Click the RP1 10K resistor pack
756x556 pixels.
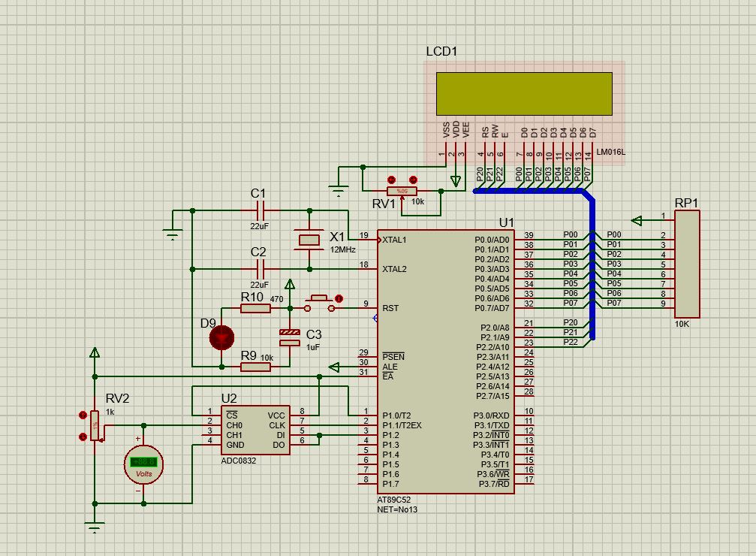point(687,264)
